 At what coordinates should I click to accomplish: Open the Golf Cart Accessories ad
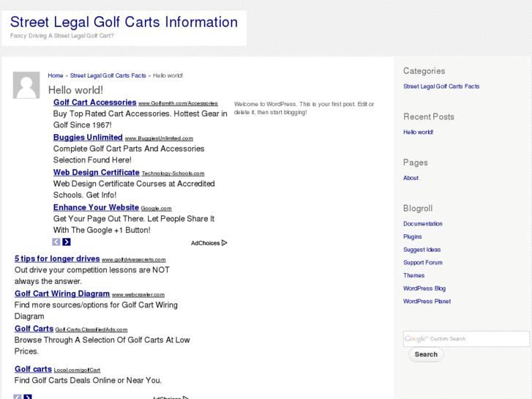(x=94, y=102)
